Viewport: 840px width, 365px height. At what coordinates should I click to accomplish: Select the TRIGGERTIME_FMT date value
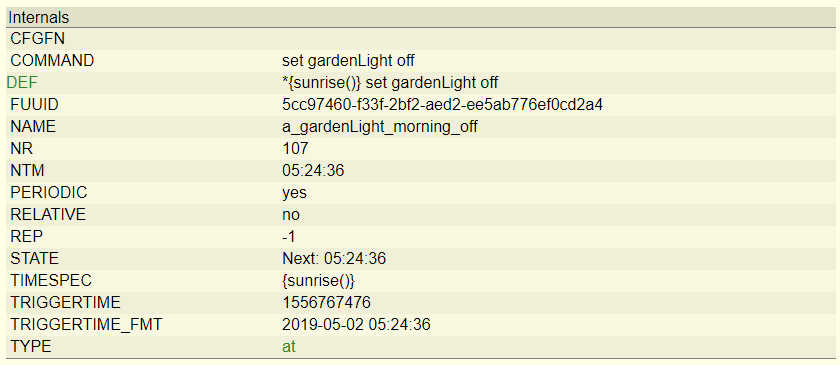pos(356,325)
